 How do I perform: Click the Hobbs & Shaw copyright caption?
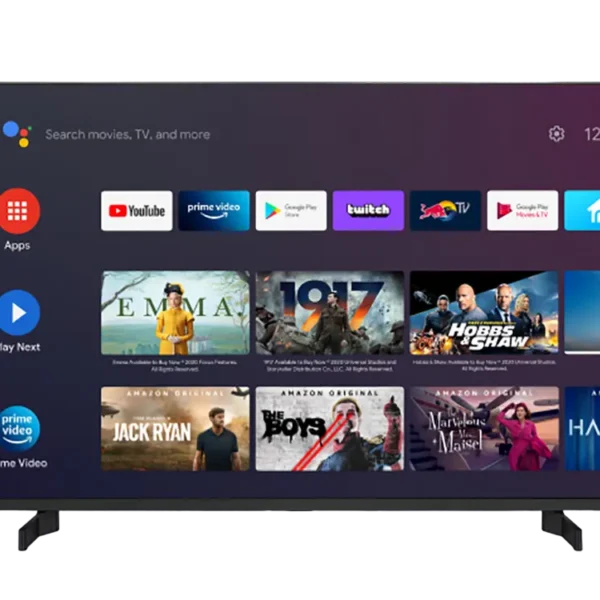[x=484, y=365]
